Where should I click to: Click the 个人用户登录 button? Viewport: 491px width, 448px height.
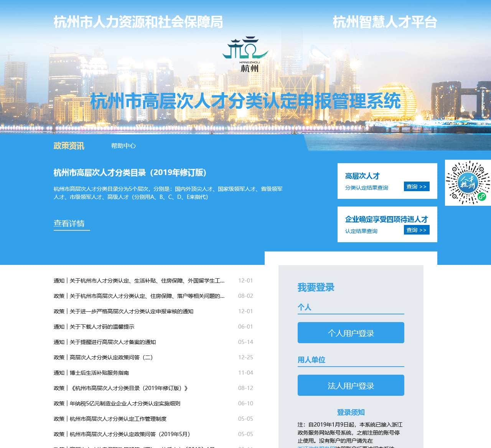[x=351, y=333]
